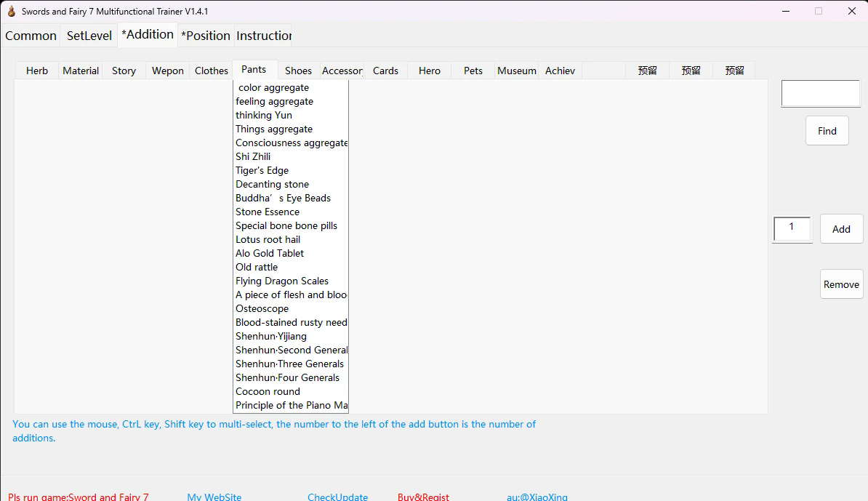This screenshot has height=501, width=868.
Task: Select 'thinking Yun' list item
Action: click(x=291, y=115)
